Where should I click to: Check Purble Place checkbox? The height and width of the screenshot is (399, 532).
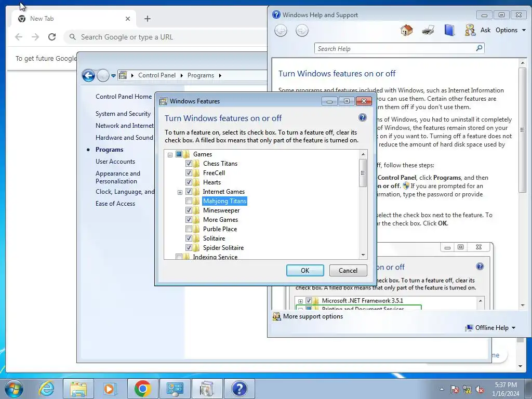pyautogui.click(x=189, y=229)
